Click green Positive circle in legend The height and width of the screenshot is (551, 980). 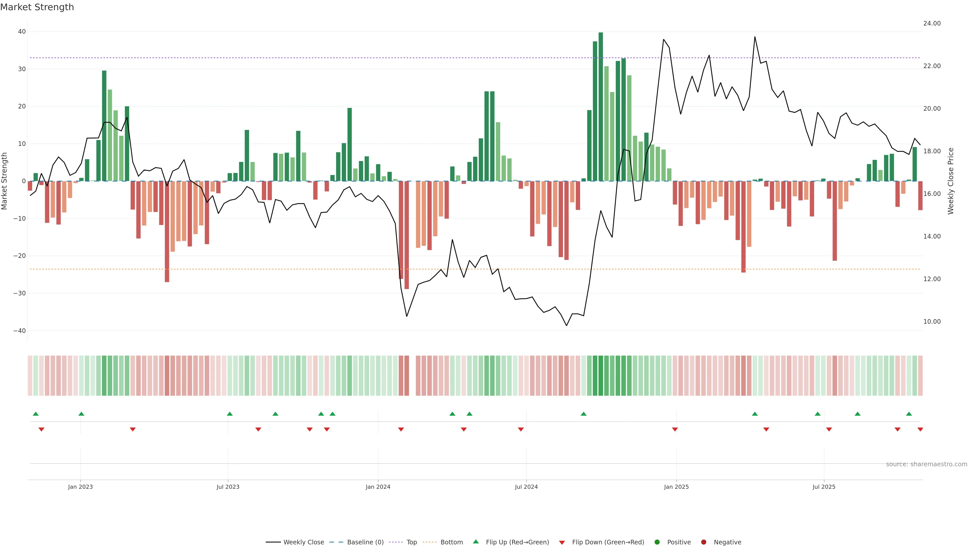(x=657, y=542)
